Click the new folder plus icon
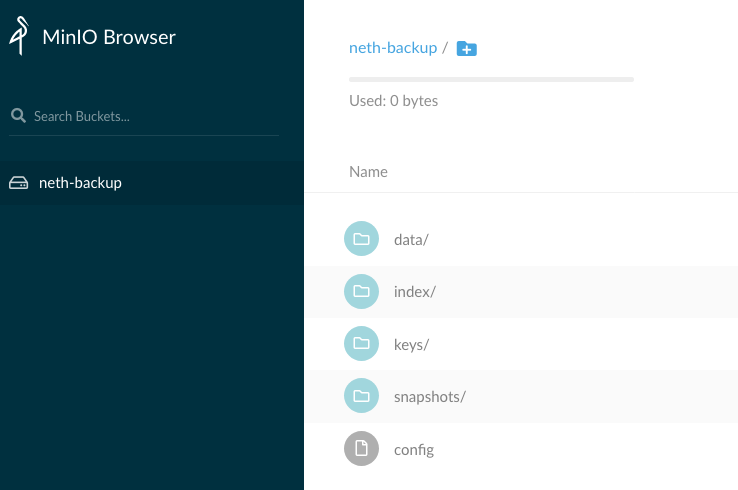The height and width of the screenshot is (490, 738). click(466, 48)
